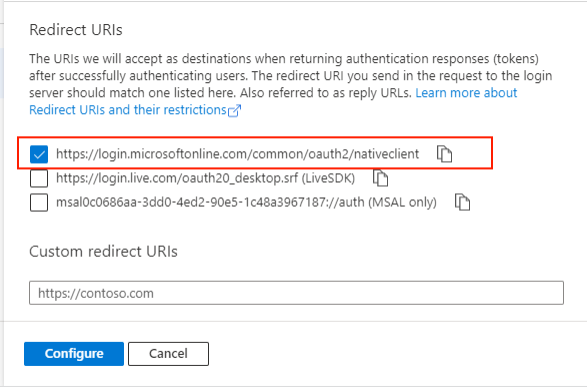Copy the msal0c0686aa auth URI
The image size is (587, 387).
[462, 202]
